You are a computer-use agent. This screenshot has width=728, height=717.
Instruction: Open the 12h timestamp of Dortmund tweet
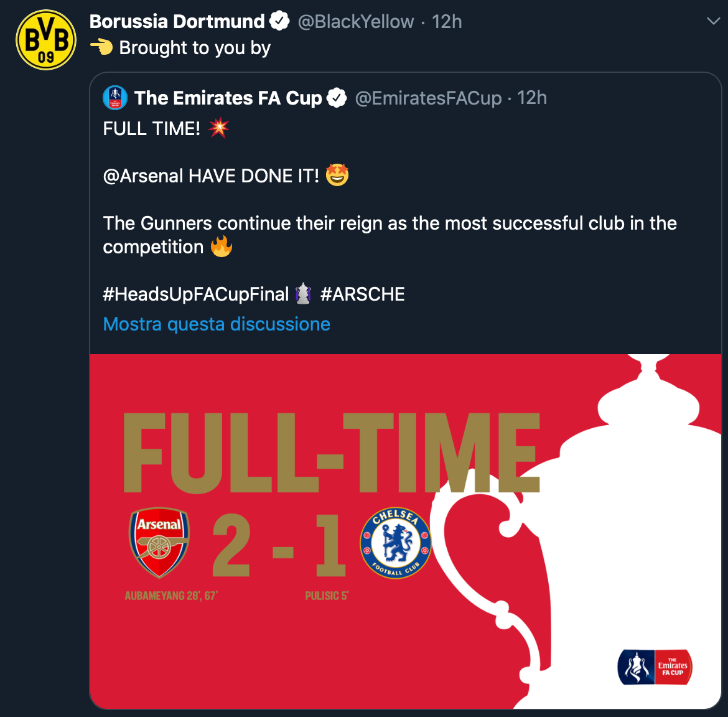[x=447, y=22]
